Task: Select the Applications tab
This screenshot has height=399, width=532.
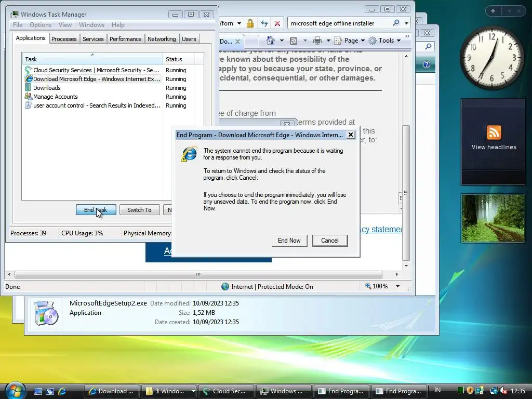Action: [31, 38]
